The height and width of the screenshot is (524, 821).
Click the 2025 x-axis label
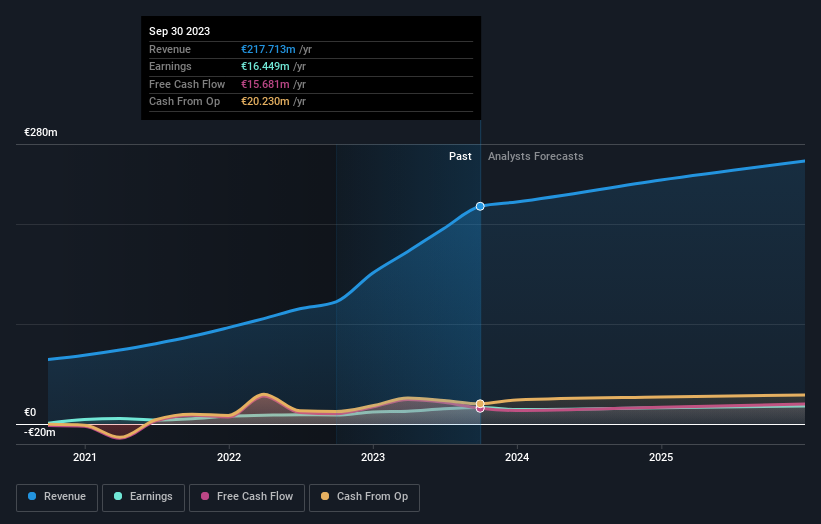pos(661,457)
